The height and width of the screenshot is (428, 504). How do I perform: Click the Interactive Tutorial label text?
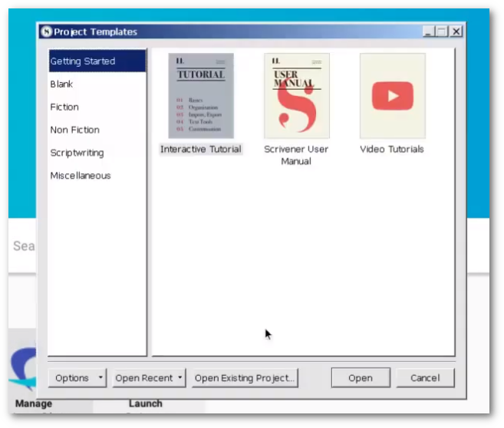pos(201,149)
